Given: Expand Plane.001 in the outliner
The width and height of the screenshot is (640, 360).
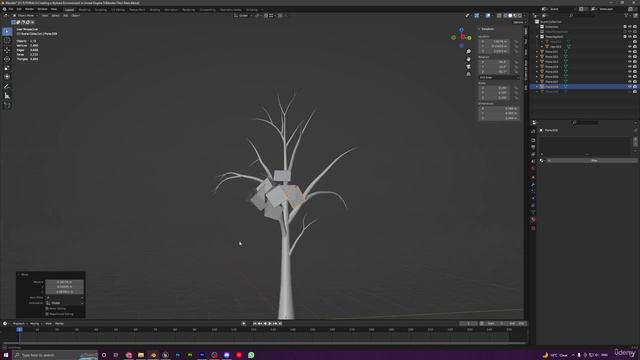Looking at the screenshot, I should 537,52.
